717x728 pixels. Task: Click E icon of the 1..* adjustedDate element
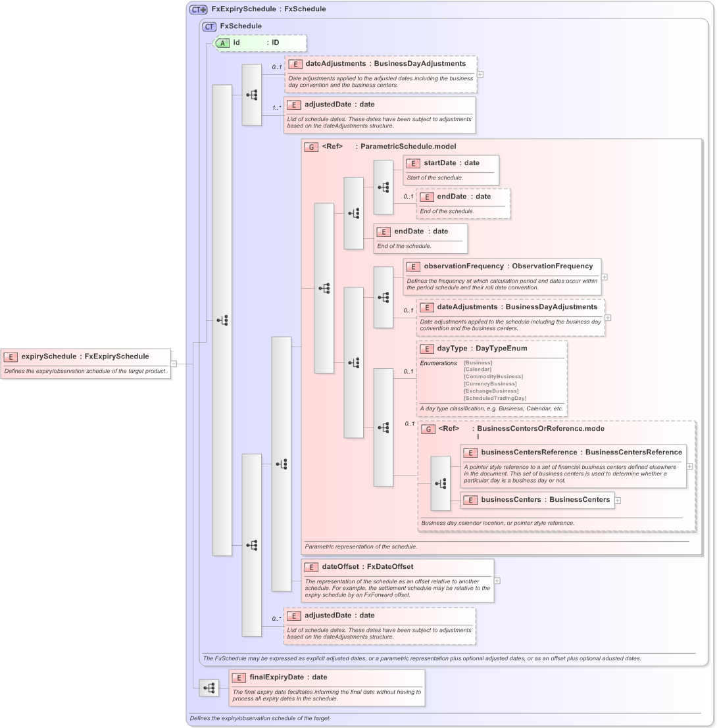[x=294, y=105]
